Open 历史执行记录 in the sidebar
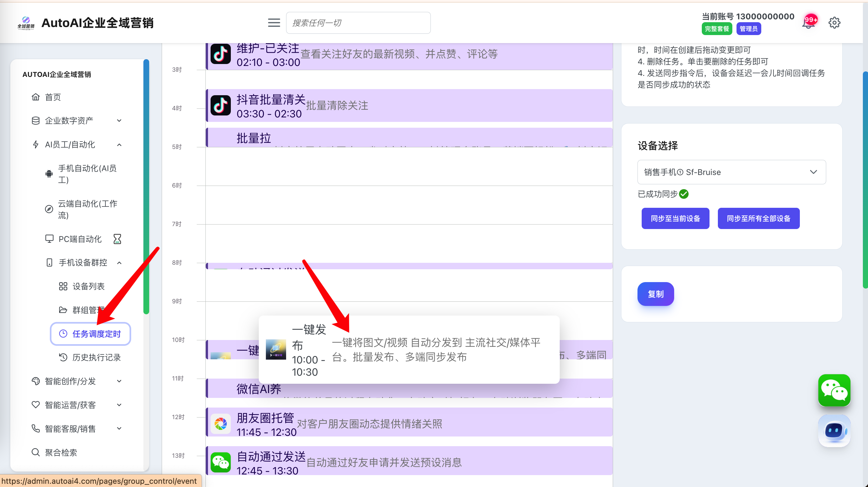The width and height of the screenshot is (868, 487). click(96, 357)
